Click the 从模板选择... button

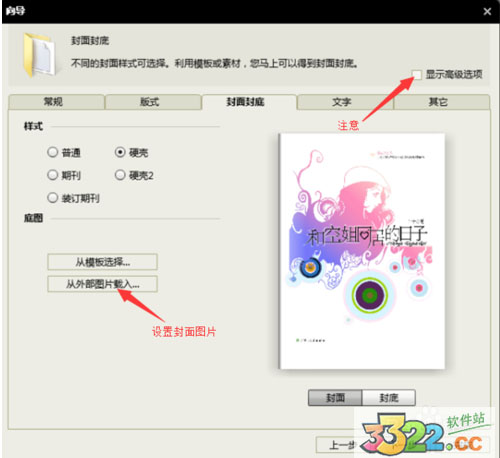pos(102,262)
